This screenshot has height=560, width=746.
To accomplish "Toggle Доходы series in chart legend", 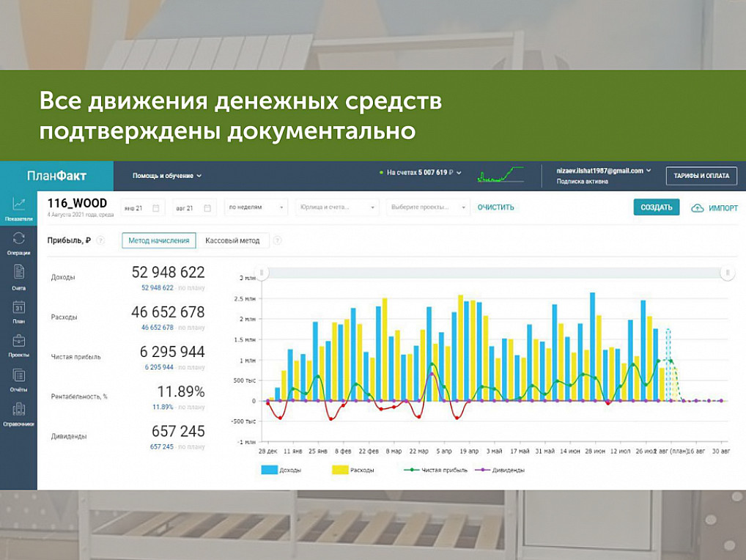I will [x=281, y=470].
